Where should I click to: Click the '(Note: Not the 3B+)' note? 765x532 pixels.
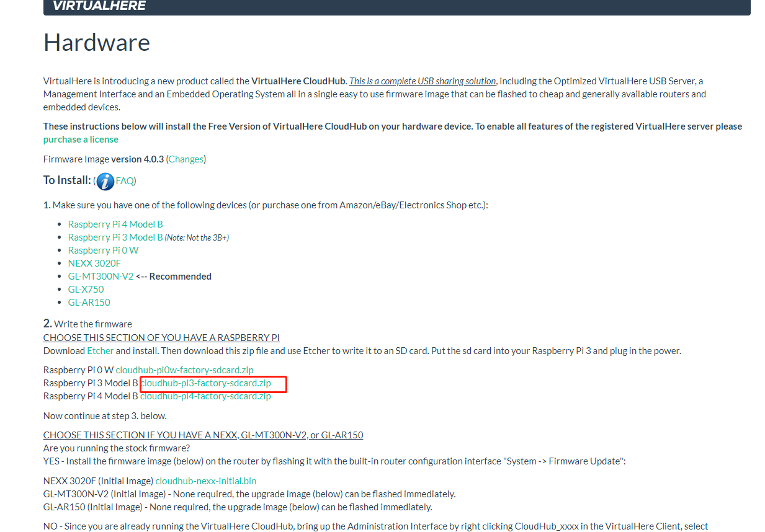coord(197,237)
